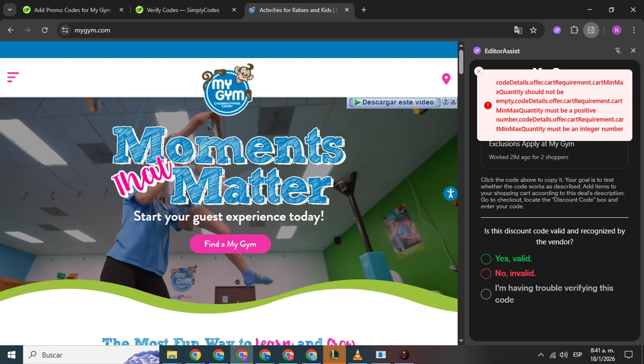
Task: Launch VLC media player from taskbar
Action: [357, 355]
